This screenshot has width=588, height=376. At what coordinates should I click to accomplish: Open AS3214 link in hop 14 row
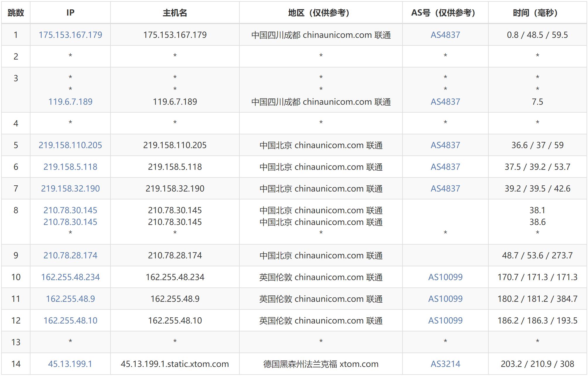[x=445, y=364]
